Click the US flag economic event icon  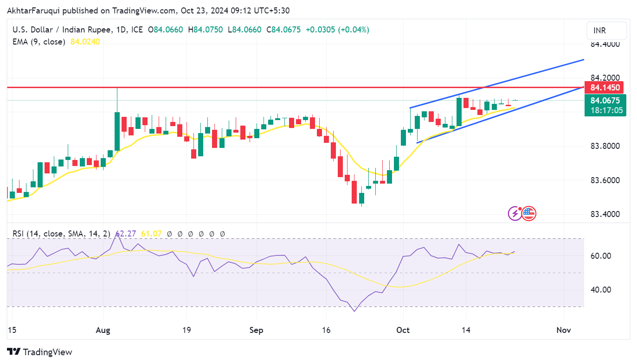[529, 213]
